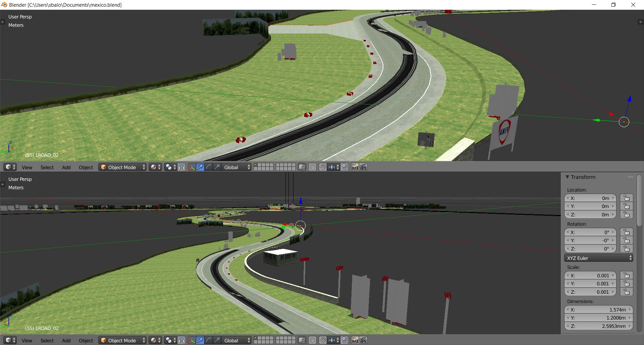
Task: Open Object Mode dropdown in upper viewport
Action: (122, 167)
